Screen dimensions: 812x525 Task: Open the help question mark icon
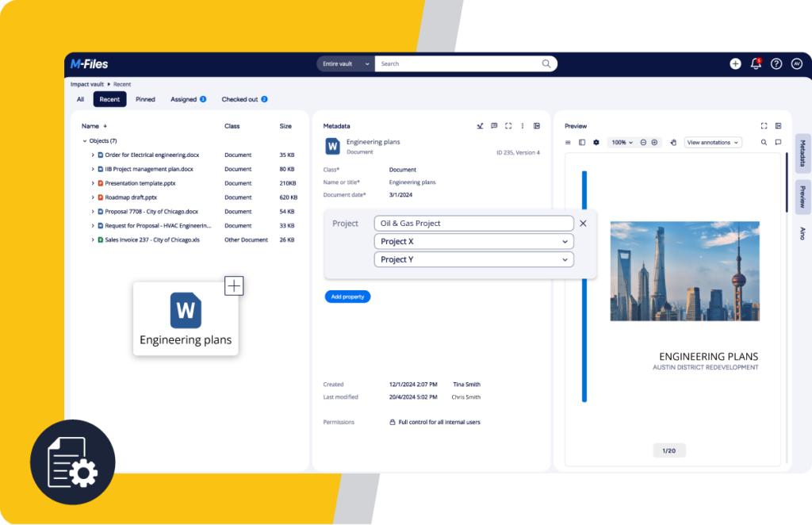[x=776, y=64]
